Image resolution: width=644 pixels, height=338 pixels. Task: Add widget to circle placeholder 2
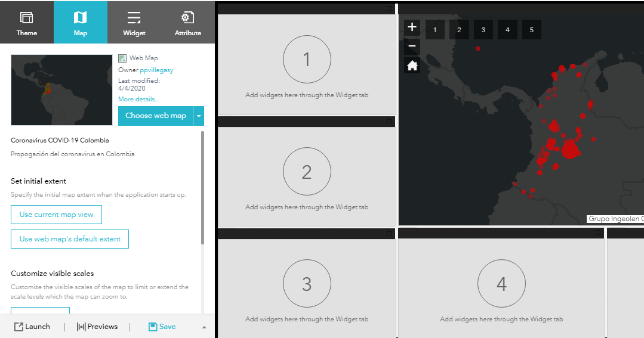(307, 172)
